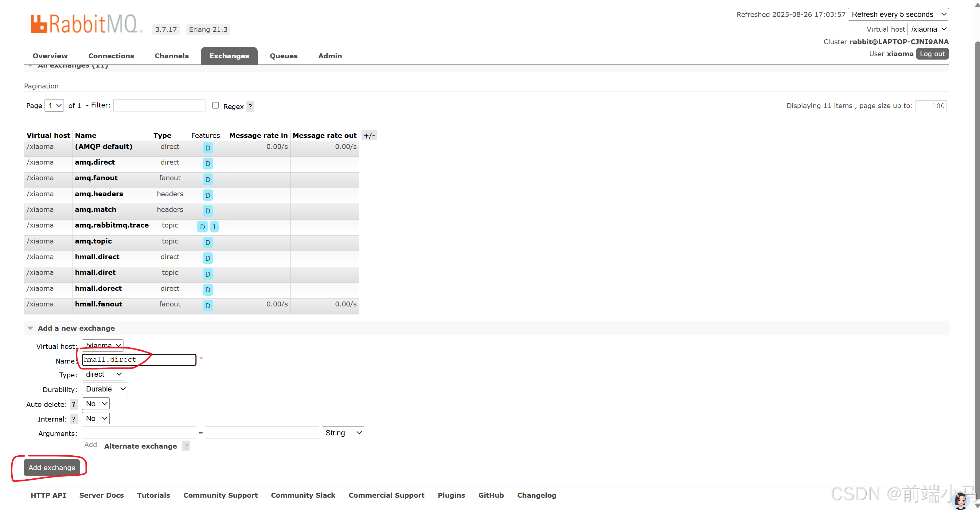Open the Durability dropdown
Screen dimensions: 980x510
click(105, 389)
